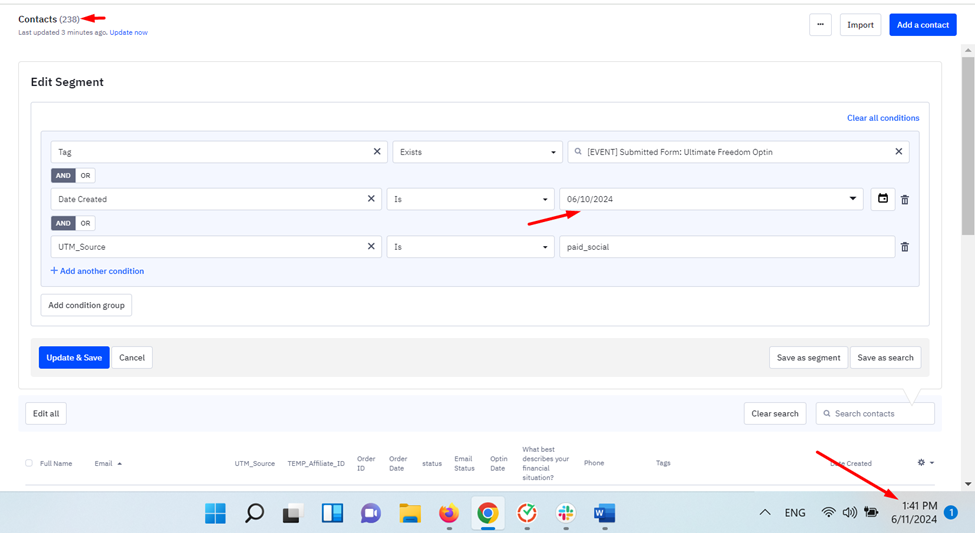Open the three-dots more options menu
Image resolution: width=975 pixels, height=533 pixels.
tap(820, 25)
